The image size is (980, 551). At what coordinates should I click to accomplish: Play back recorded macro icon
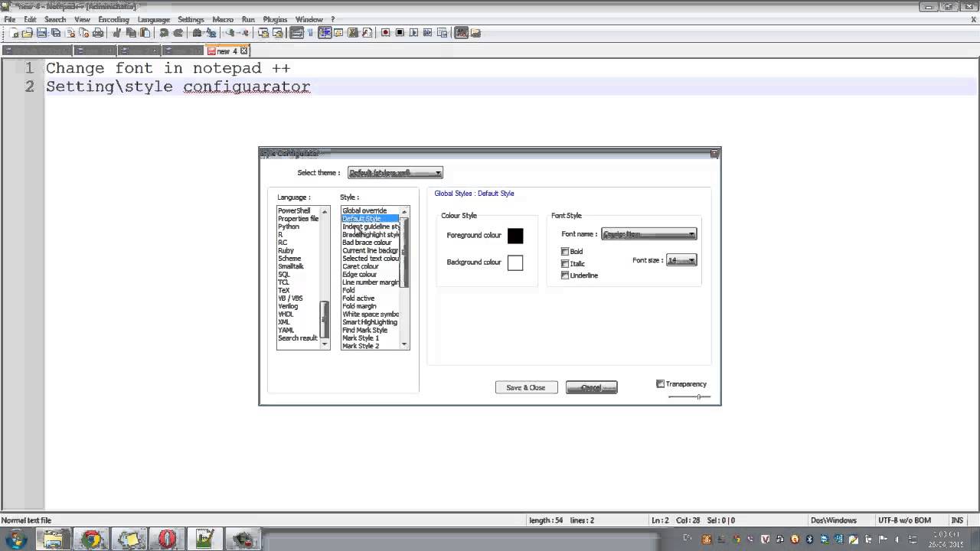[x=413, y=33]
